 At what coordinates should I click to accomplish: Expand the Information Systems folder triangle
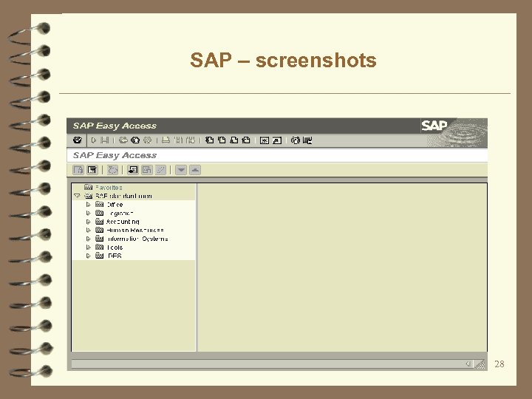[x=88, y=239]
